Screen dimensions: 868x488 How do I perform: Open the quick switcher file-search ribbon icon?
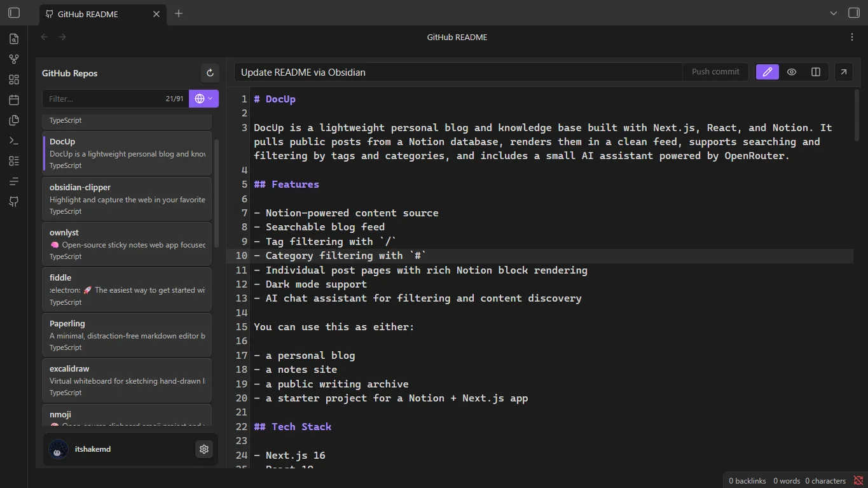14,39
